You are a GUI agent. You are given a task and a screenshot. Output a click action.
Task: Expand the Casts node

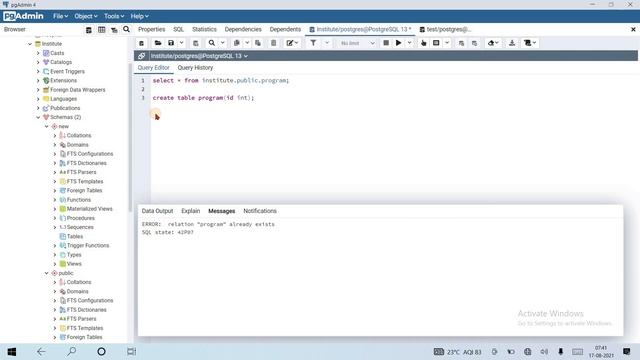(x=38, y=53)
